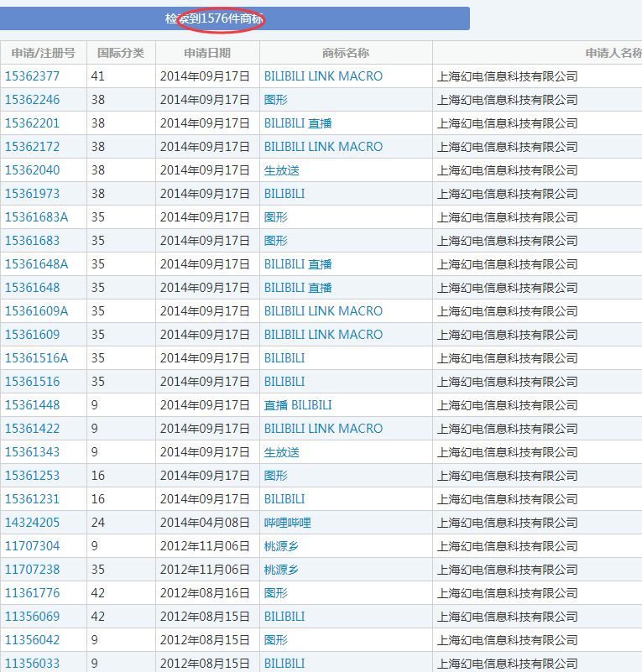This screenshot has width=642, height=672.
Task: Click the 商标名称 column header
Action: pyautogui.click(x=346, y=53)
